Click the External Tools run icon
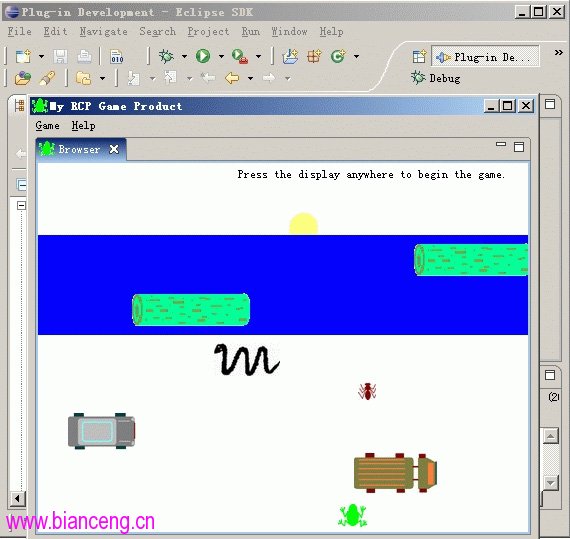This screenshot has width=570, height=539. [x=240, y=56]
